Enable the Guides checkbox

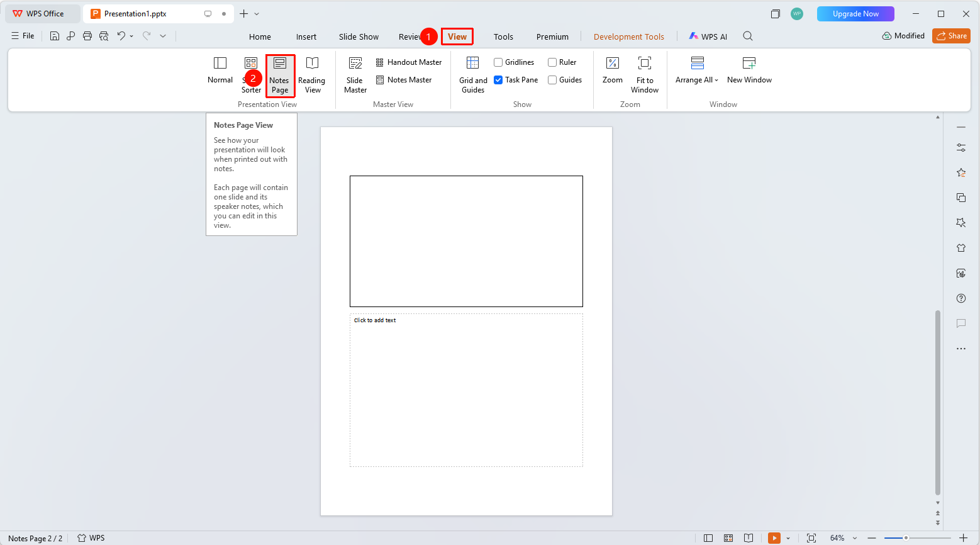click(x=552, y=80)
